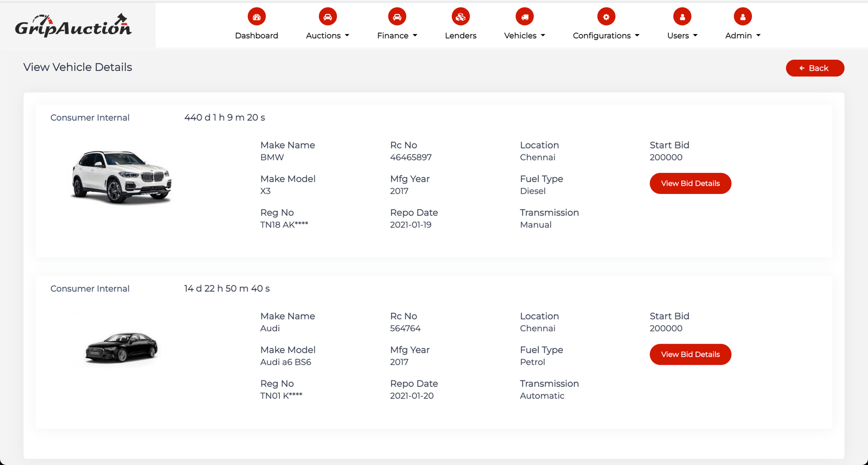View Bid Details for the Audi a6
The image size is (868, 465).
(x=690, y=354)
